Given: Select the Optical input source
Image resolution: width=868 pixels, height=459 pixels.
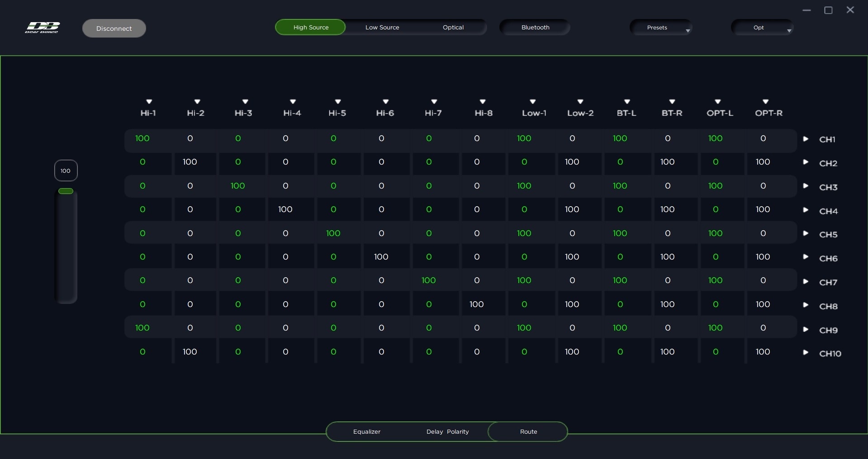Looking at the screenshot, I should click(453, 27).
